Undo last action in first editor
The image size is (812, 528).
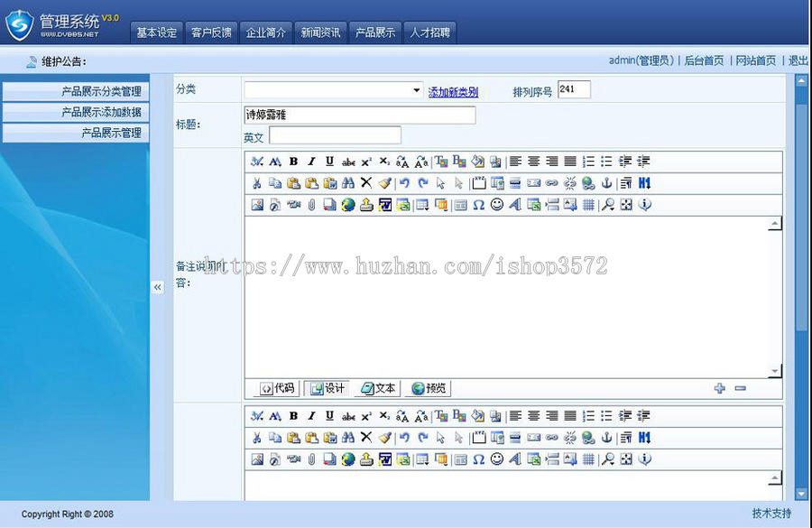(x=404, y=183)
